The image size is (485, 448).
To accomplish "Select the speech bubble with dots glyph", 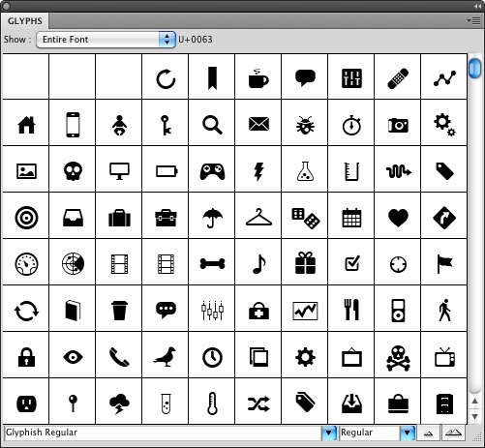I will tap(166, 310).
